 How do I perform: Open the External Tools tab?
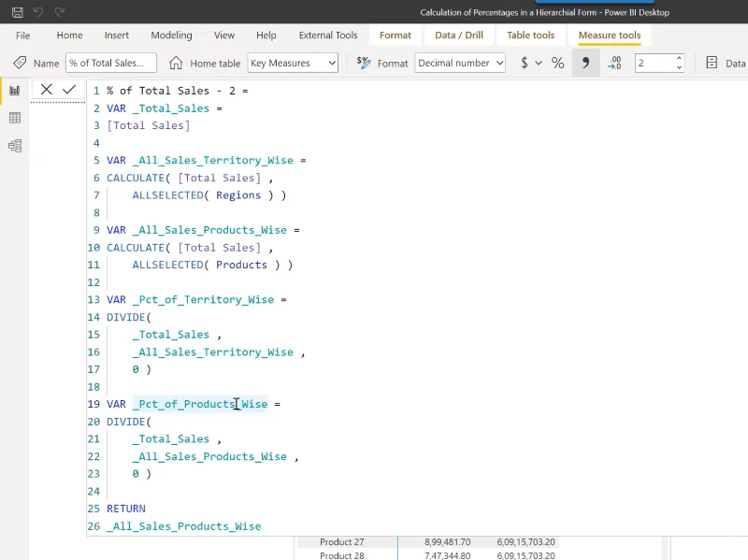click(328, 36)
